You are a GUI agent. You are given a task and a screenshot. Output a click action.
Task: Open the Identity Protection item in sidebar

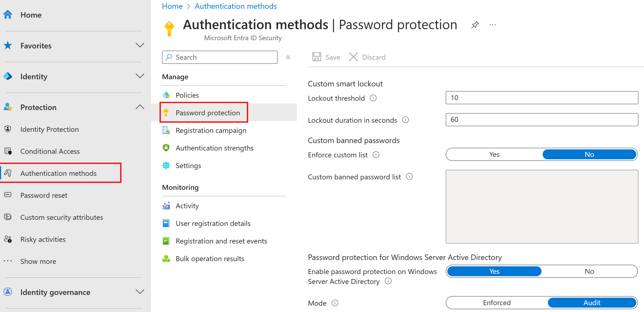pos(49,129)
